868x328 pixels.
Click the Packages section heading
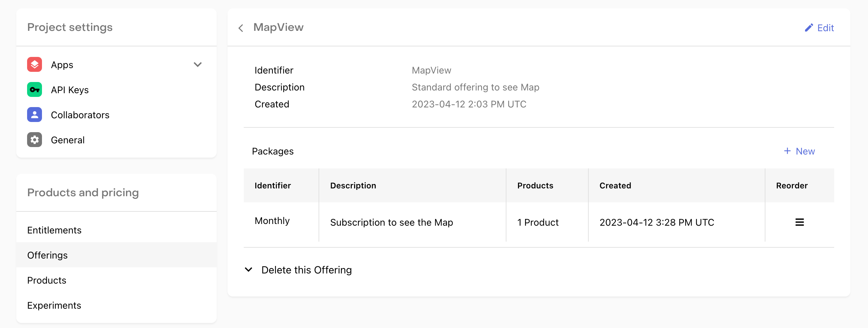pos(273,151)
